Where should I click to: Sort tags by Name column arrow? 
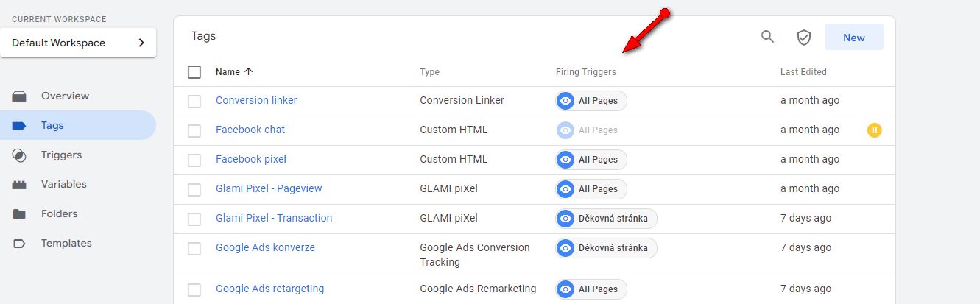(248, 72)
